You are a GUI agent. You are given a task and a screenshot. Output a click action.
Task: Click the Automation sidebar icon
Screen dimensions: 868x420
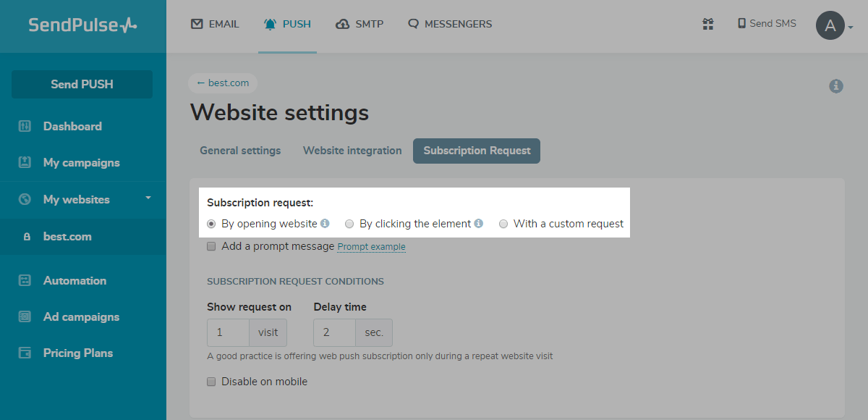click(x=25, y=280)
